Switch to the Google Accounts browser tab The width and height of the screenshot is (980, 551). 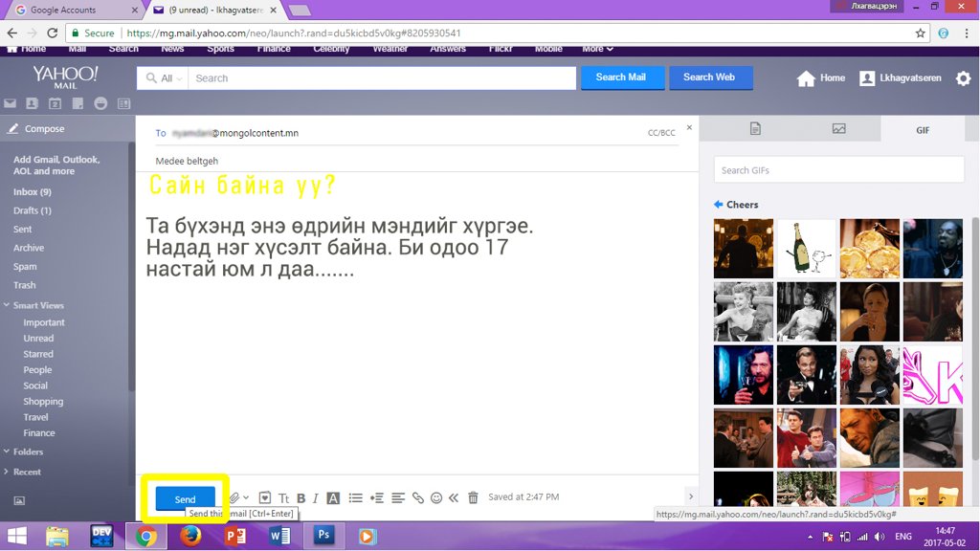[63, 10]
